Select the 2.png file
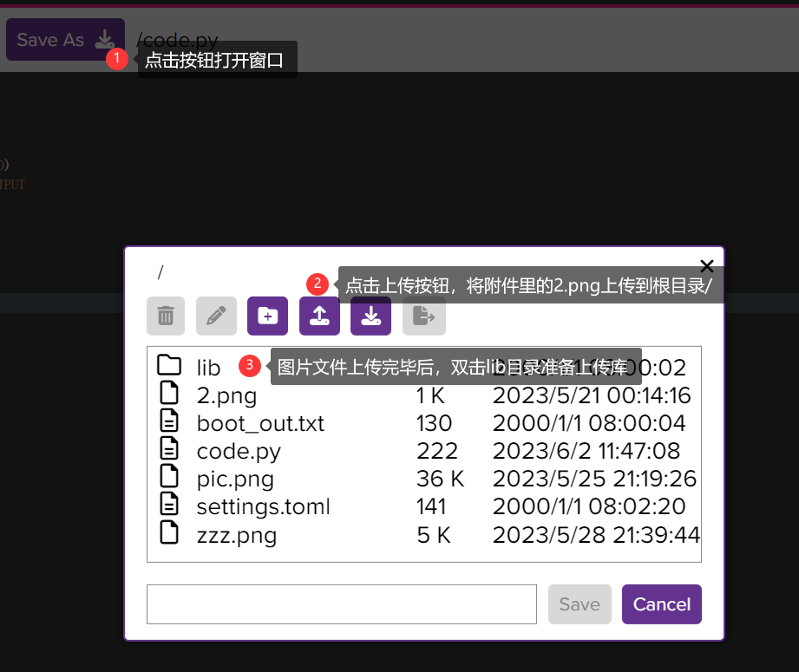The image size is (799, 672). click(424, 395)
